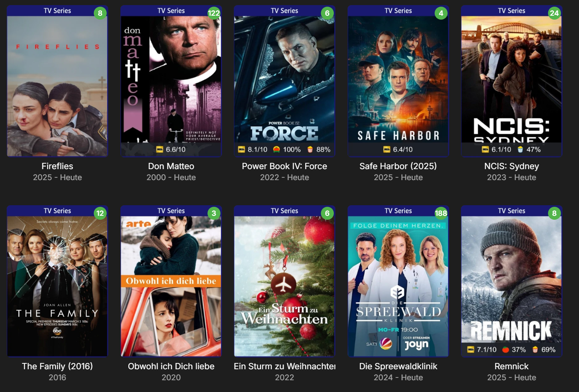Open The Family (2016) poster
Viewport: 579px width, 392px height.
coord(57,286)
